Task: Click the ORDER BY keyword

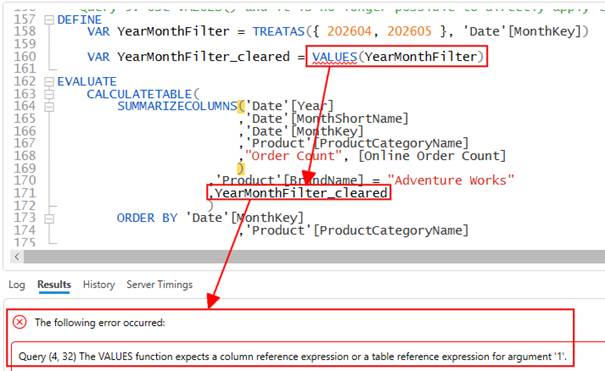Action: tap(147, 218)
